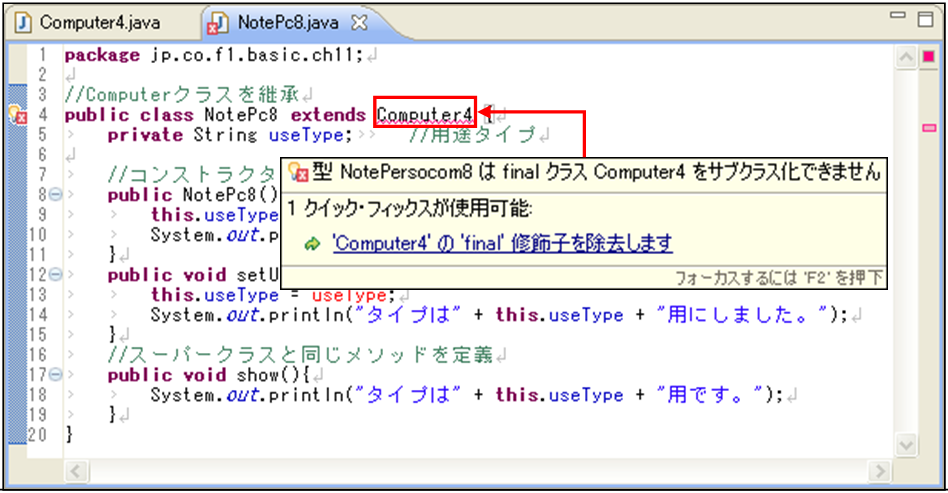
Task: Click the green quick fix arrow icon
Action: [x=312, y=243]
